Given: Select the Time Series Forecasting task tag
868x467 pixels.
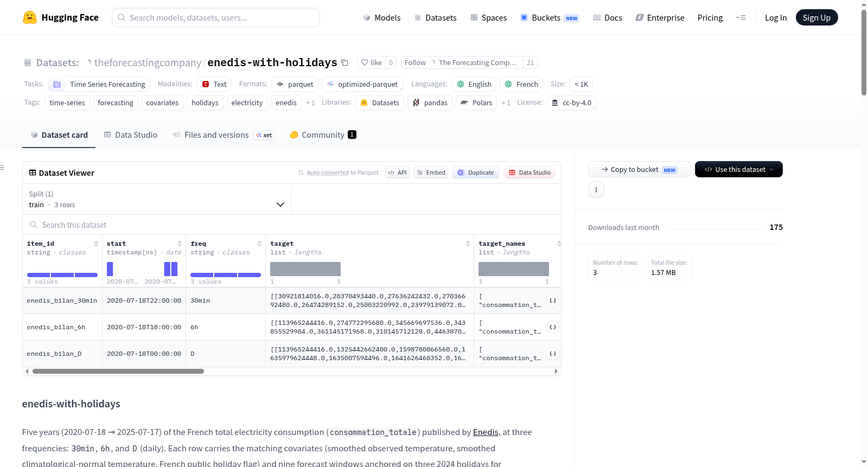Looking at the screenshot, I should click(99, 84).
